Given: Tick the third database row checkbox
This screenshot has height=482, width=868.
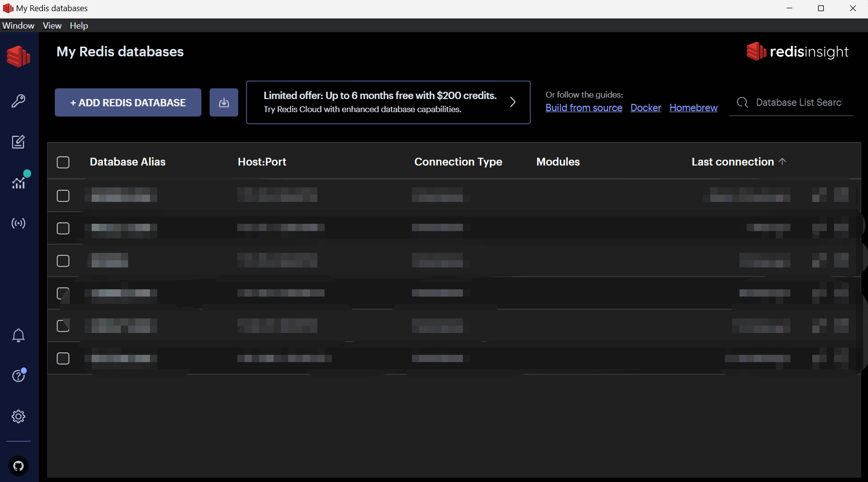Looking at the screenshot, I should [x=63, y=261].
